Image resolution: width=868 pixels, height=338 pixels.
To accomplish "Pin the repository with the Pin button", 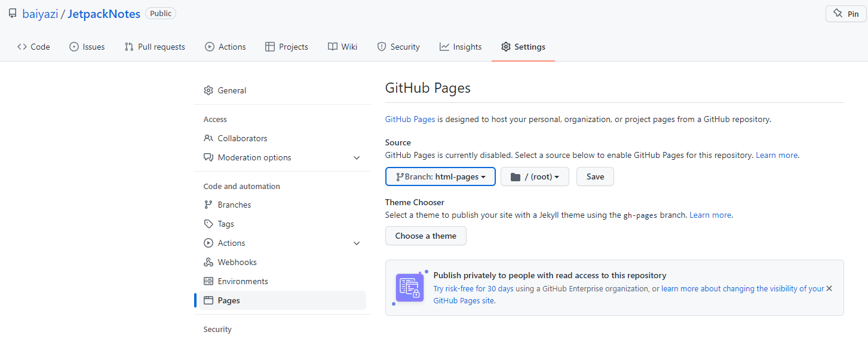I will tap(846, 14).
